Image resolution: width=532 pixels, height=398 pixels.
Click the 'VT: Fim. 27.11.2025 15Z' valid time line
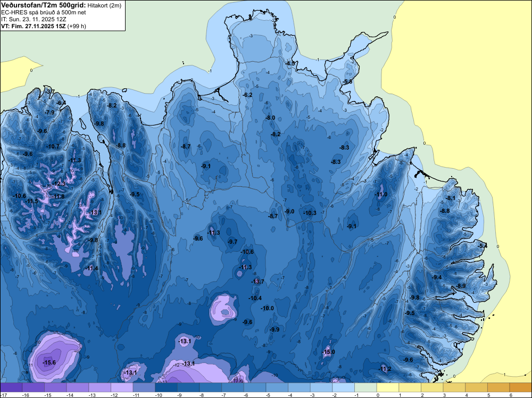tap(33, 26)
